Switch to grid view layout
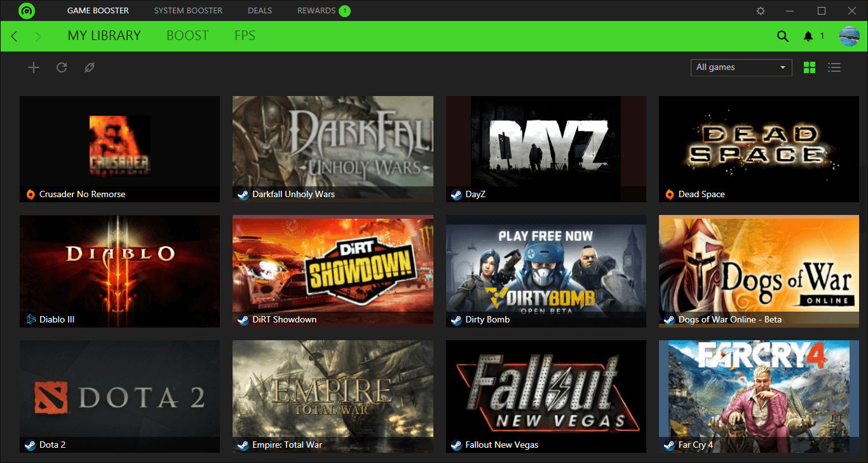This screenshot has width=868, height=463. point(810,67)
